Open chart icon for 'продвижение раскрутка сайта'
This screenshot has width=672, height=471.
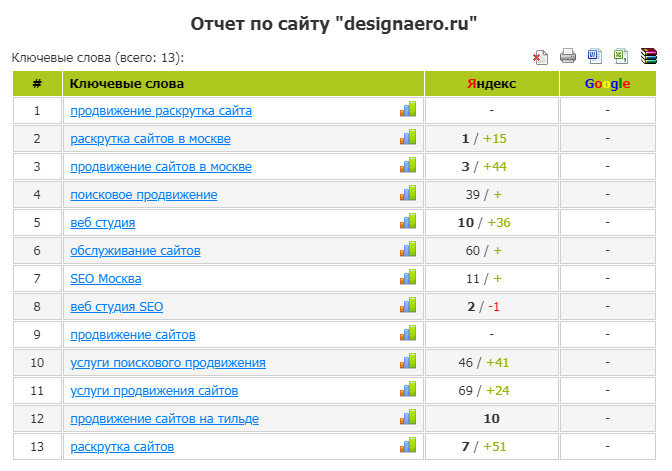[408, 109]
